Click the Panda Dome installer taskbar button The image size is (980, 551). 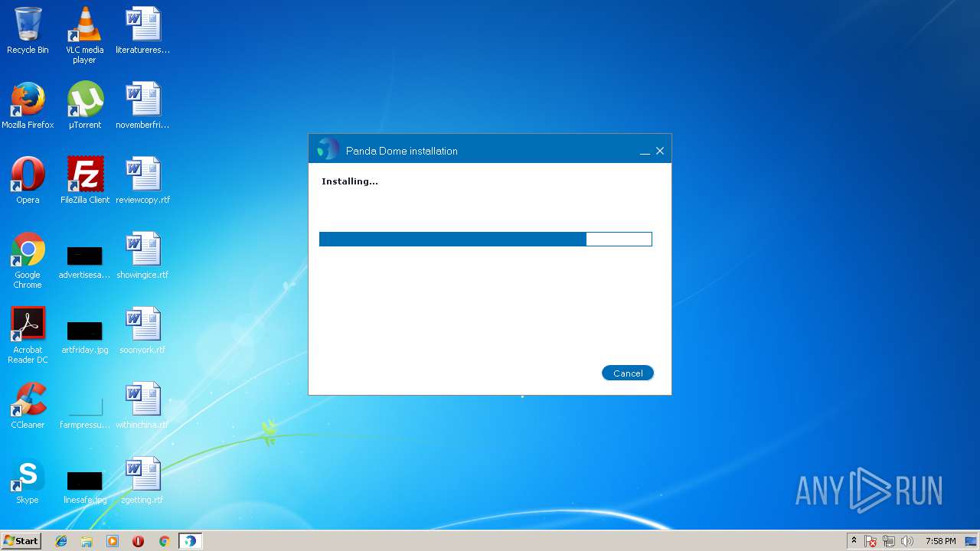point(190,541)
